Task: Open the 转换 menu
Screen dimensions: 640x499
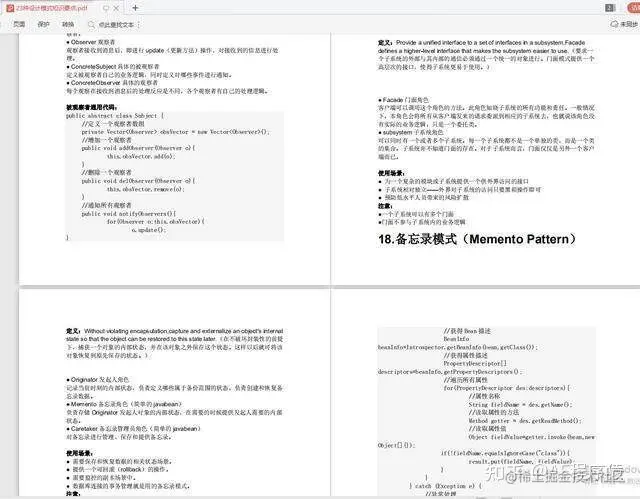Action: (68, 24)
